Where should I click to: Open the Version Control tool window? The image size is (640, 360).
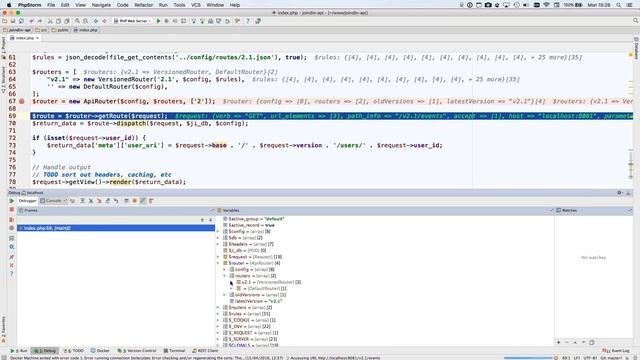tap(137, 351)
